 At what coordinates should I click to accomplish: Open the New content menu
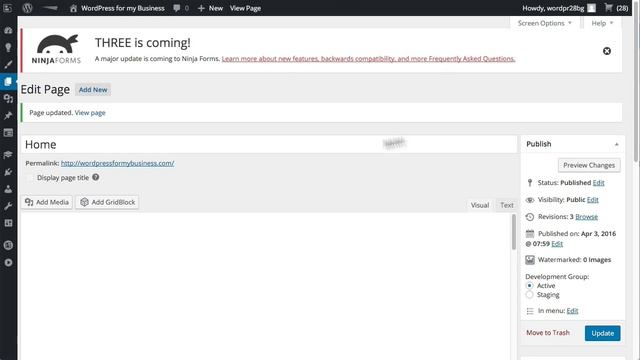[210, 8]
